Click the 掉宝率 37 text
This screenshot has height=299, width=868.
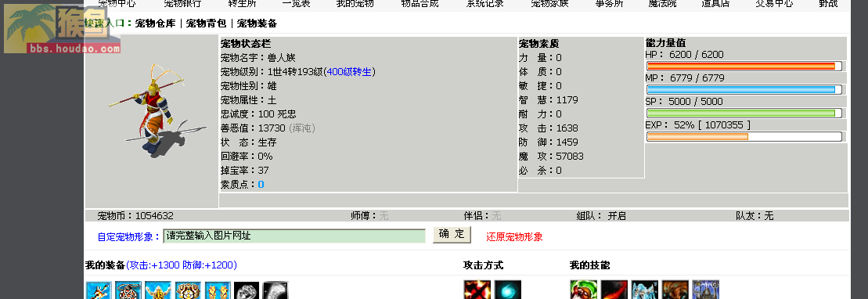[x=245, y=171]
